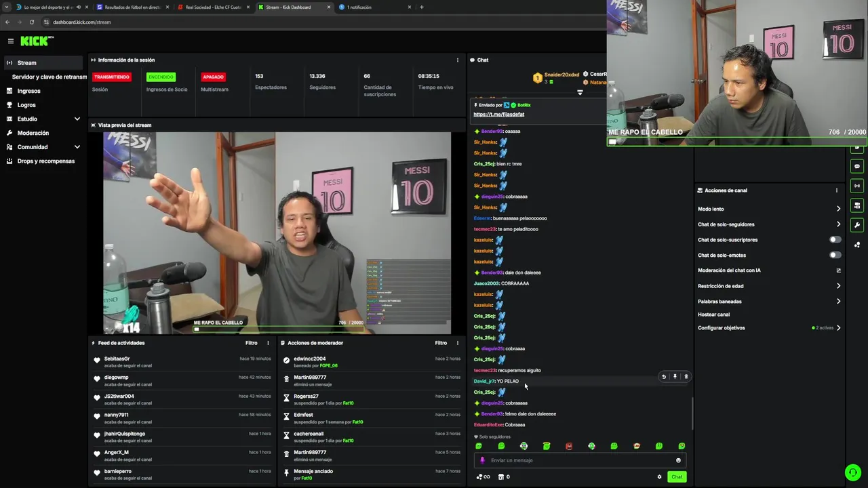Screen dimensions: 868x488
Task: Open Feed de actividades three-dot menu
Action: point(268,343)
